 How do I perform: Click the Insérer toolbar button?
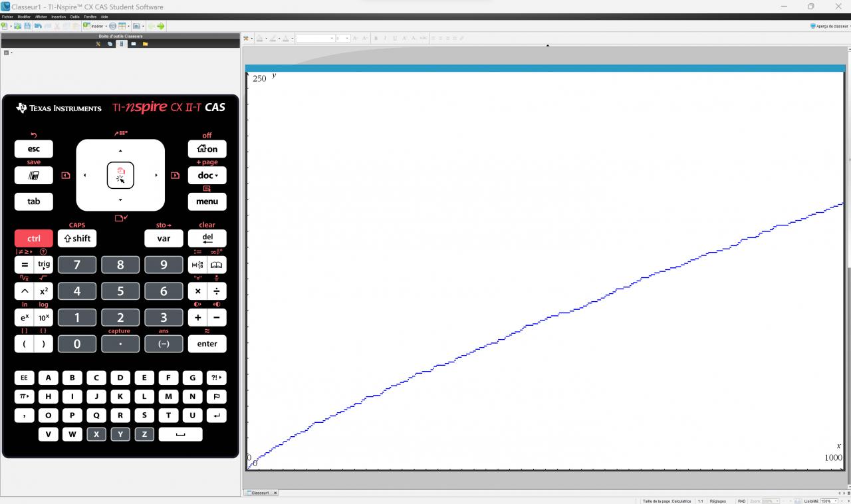click(94, 26)
